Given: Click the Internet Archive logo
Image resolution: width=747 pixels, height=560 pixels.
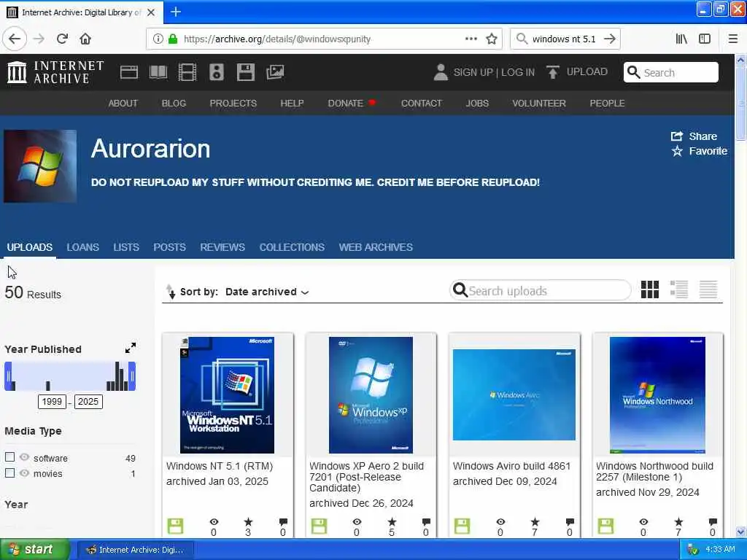Looking at the screenshot, I should tap(55, 72).
